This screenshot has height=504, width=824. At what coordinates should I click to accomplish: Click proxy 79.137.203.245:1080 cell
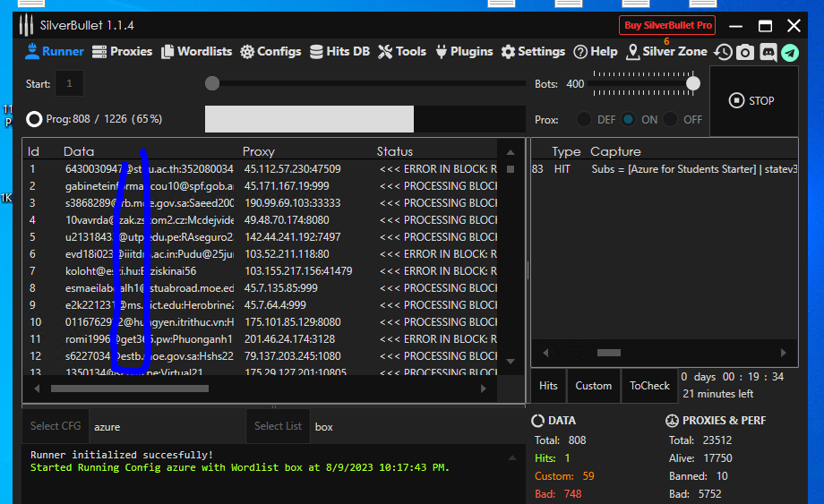[x=292, y=356]
